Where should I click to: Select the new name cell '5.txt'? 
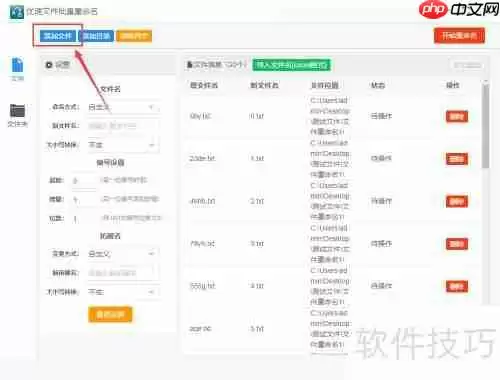click(257, 329)
